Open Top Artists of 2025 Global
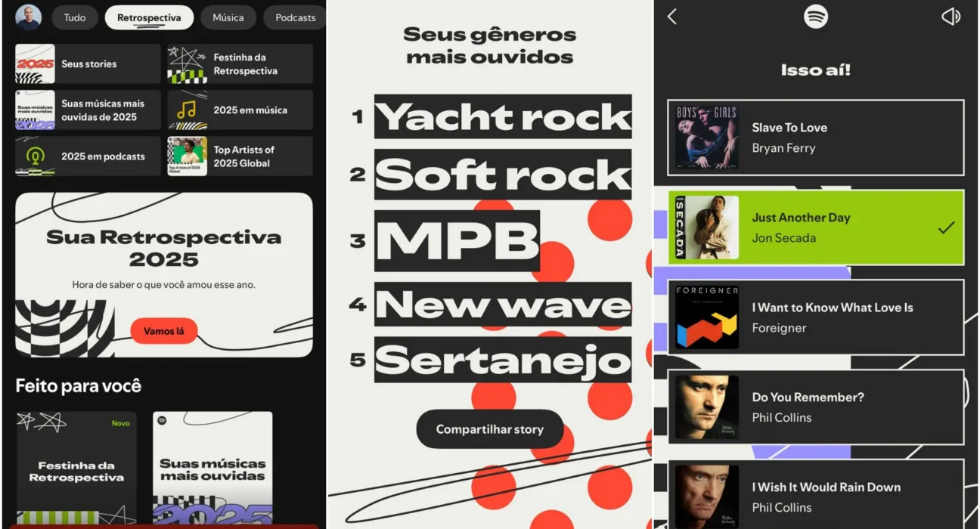 240,156
